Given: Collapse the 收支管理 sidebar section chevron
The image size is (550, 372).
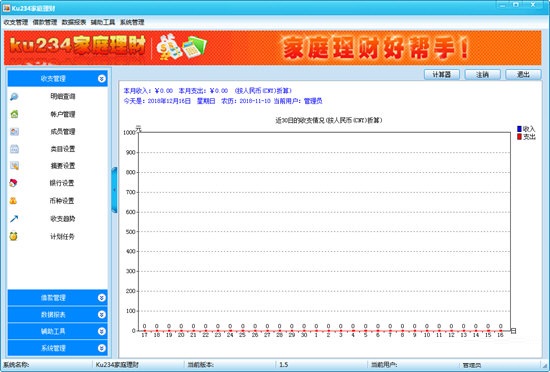Looking at the screenshot, I should (102, 79).
